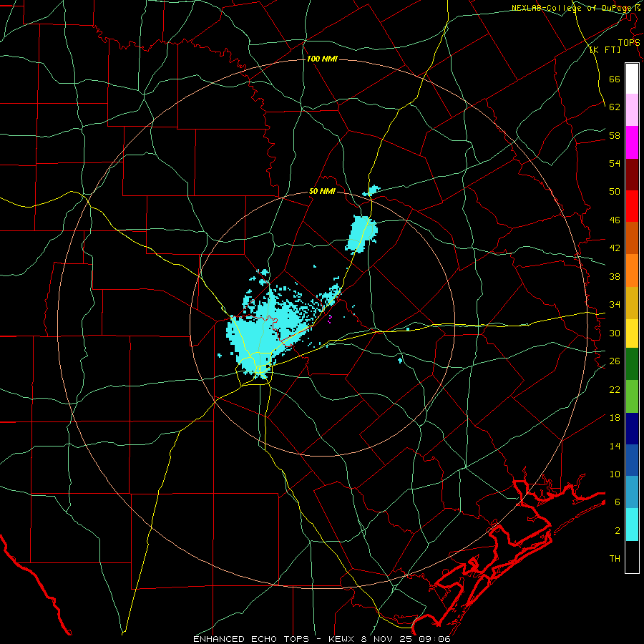Click the 54 value on the legend
Screen dimensions: 644x644
click(x=615, y=163)
